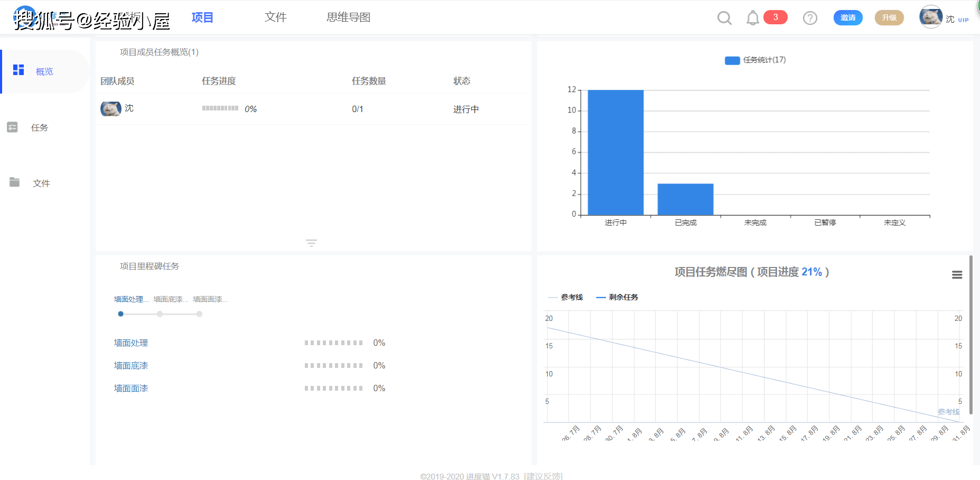This screenshot has width=980, height=480.
Task: Click the 邀请 button
Action: coord(847,17)
